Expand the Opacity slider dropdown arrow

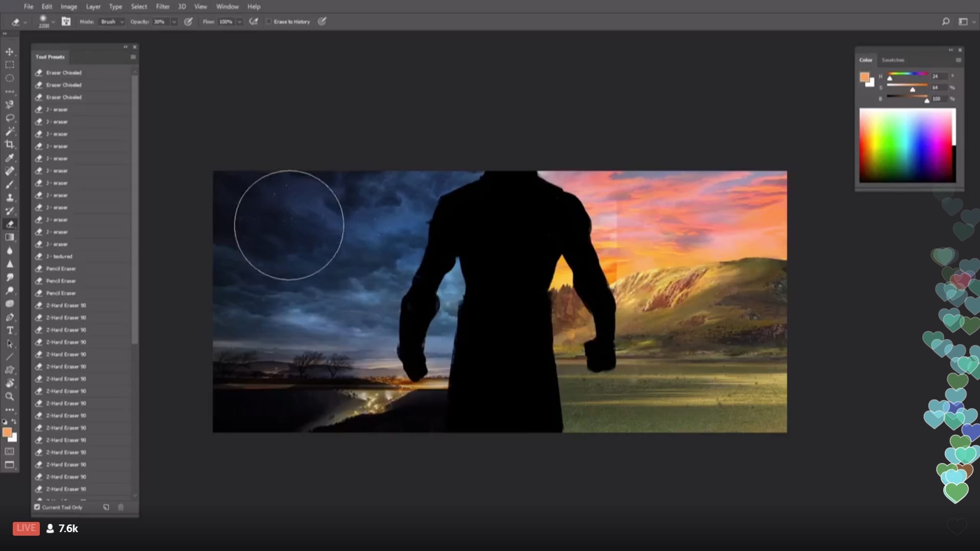pos(174,21)
